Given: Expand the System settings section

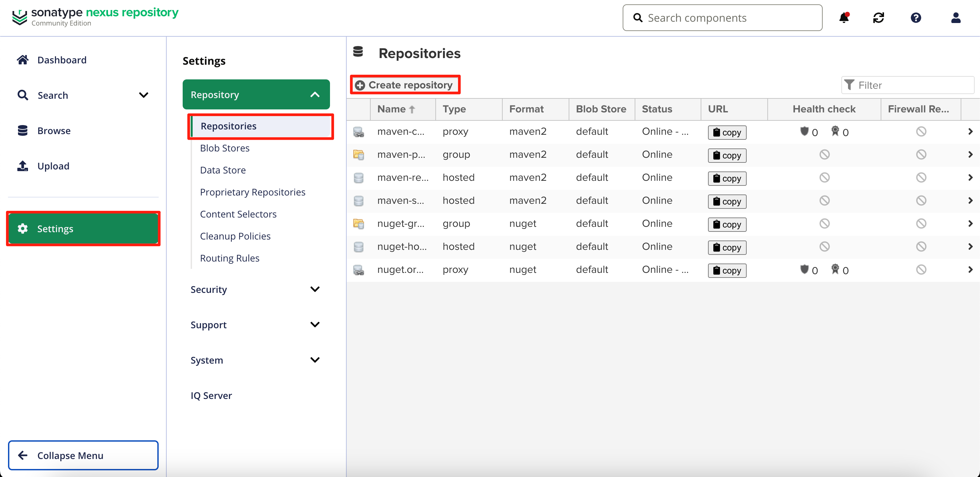Looking at the screenshot, I should point(315,360).
